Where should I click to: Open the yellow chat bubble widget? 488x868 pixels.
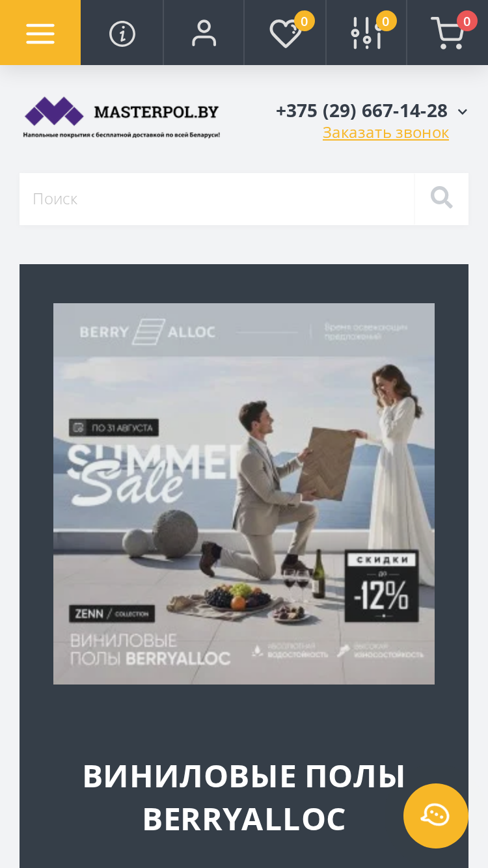tap(436, 816)
